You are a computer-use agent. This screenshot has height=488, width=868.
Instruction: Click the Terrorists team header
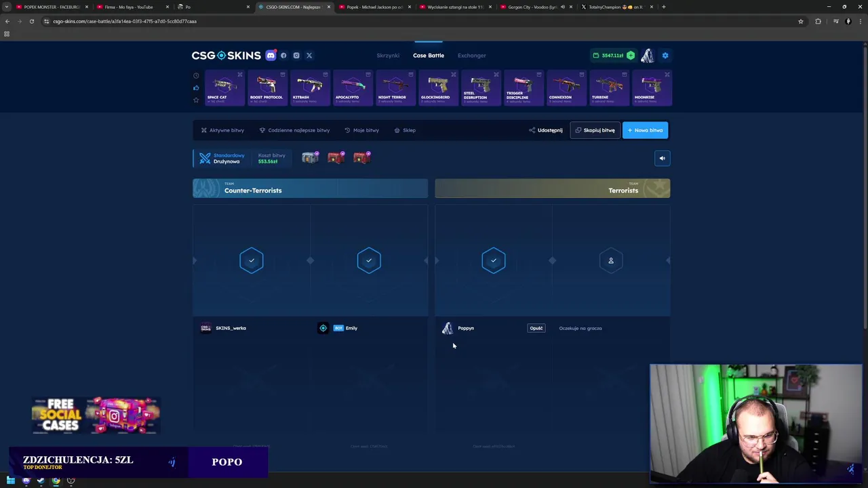coord(553,188)
